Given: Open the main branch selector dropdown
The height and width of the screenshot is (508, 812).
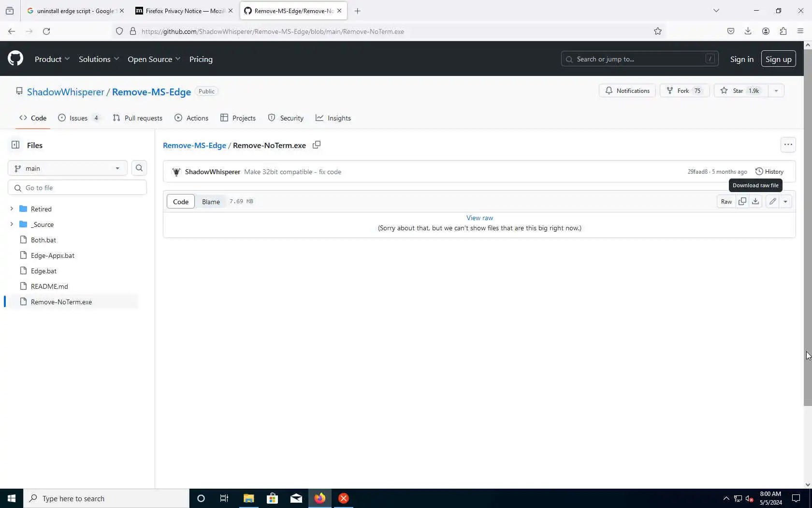Looking at the screenshot, I should click(x=68, y=168).
